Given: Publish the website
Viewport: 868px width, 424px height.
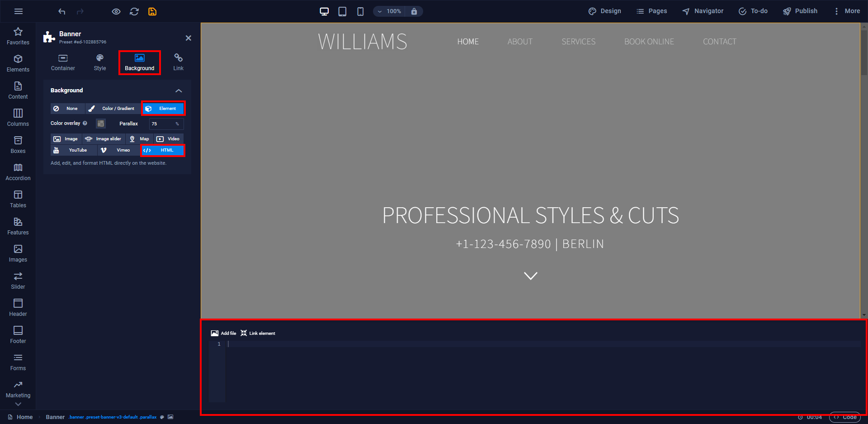Looking at the screenshot, I should [800, 11].
